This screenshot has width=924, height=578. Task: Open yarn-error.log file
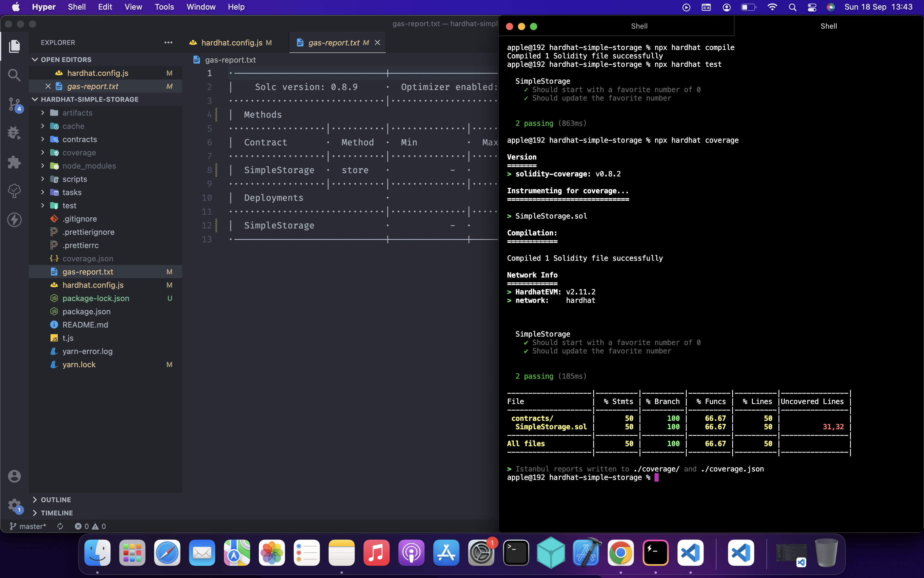click(106, 351)
